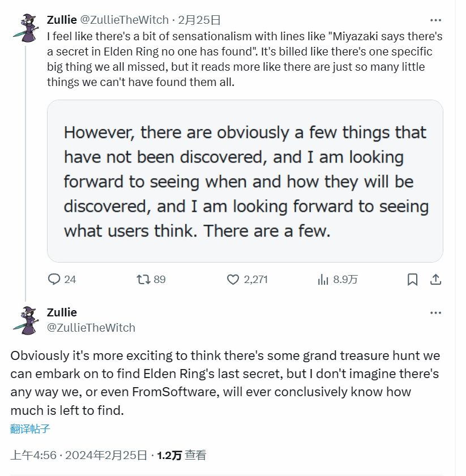Bookmark the first Zullie tweet
This screenshot has height=476, width=466.
(x=413, y=279)
